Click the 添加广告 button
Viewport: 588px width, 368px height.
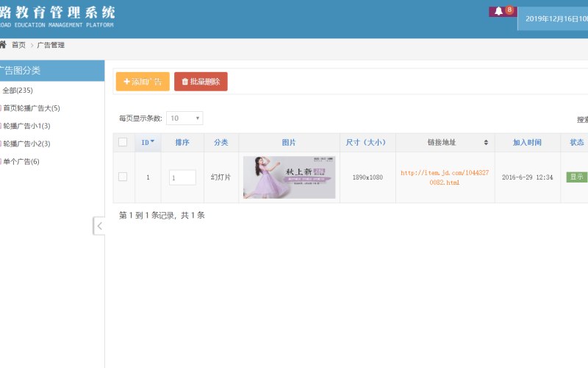click(x=143, y=82)
